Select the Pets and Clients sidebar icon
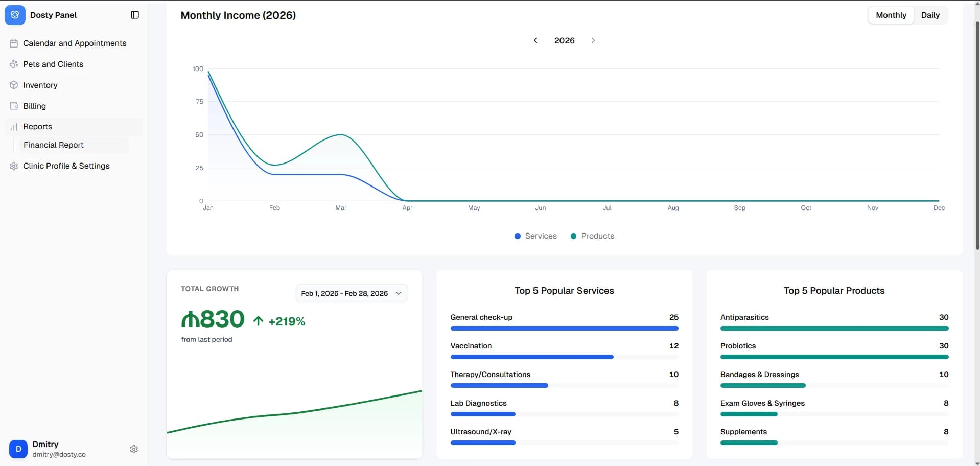 (14, 64)
